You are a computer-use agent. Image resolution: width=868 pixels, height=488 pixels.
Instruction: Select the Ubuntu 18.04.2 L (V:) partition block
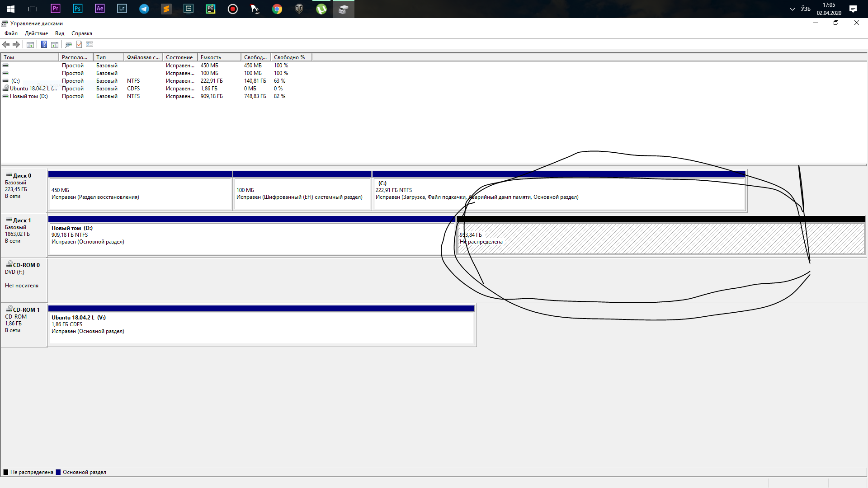tap(262, 325)
